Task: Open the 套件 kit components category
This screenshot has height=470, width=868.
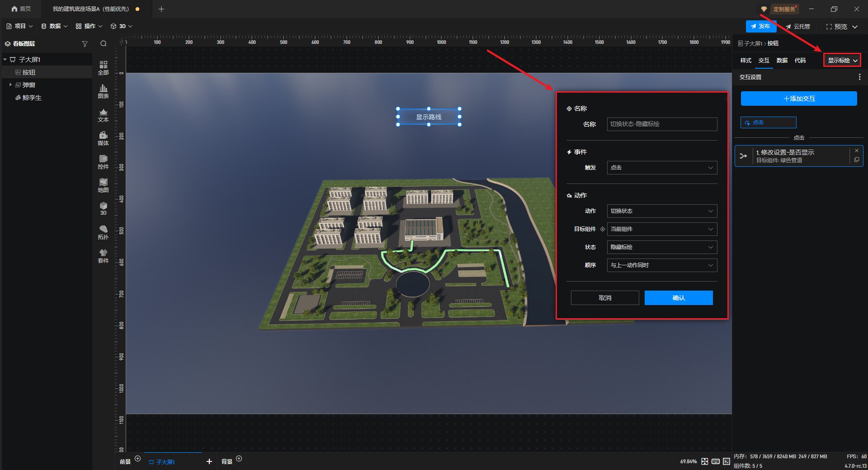Action: (x=103, y=255)
